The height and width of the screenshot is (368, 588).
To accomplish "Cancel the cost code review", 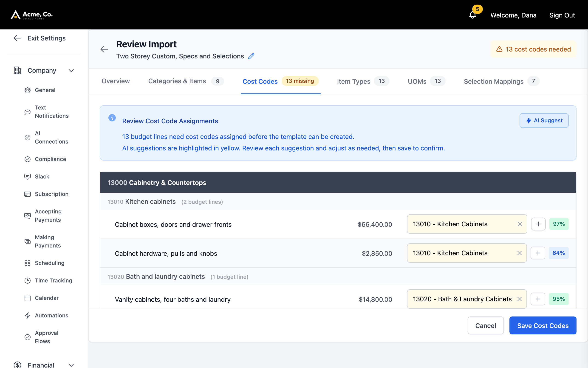I will (x=486, y=326).
